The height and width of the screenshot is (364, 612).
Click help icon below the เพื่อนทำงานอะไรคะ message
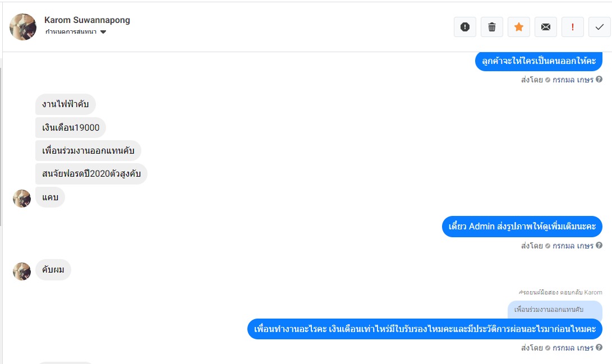tap(599, 348)
